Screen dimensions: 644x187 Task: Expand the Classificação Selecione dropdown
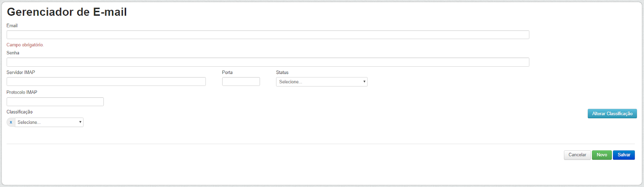[x=49, y=122]
